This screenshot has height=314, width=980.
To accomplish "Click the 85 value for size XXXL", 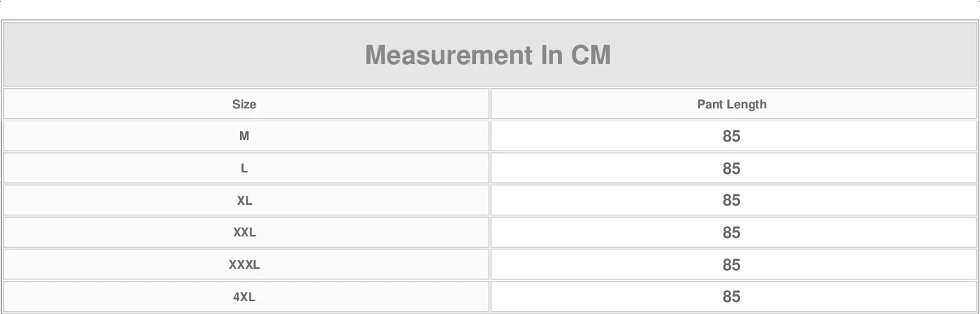I will click(732, 265).
